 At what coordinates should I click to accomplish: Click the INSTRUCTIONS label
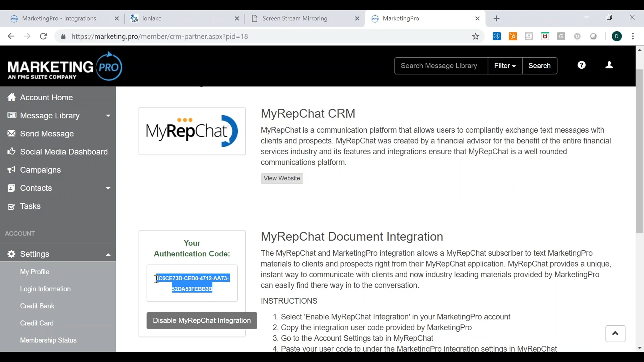click(x=289, y=301)
